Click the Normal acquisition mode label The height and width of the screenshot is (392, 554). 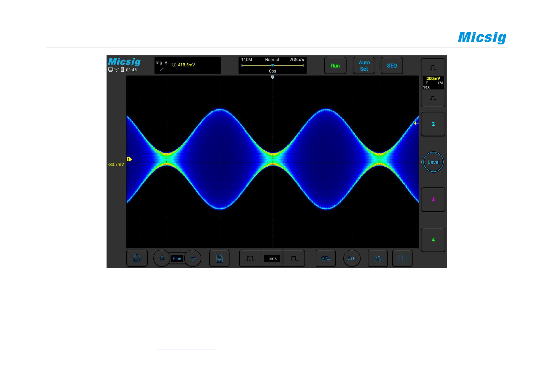click(x=272, y=60)
